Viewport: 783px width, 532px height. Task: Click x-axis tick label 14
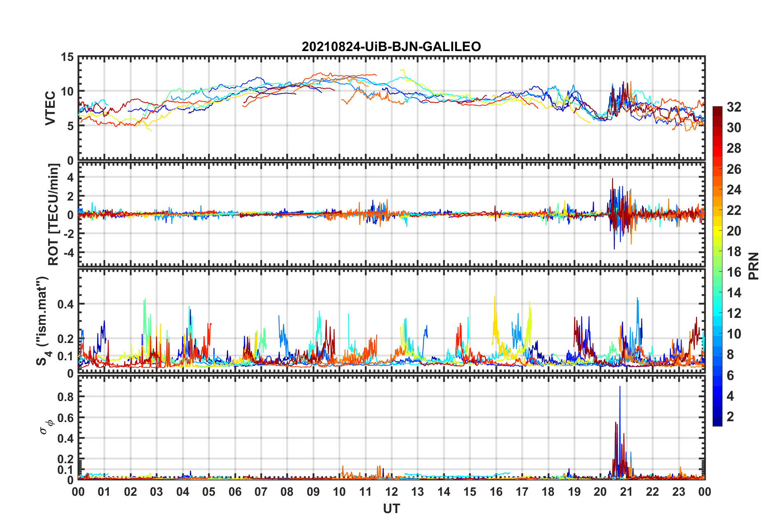point(444,492)
